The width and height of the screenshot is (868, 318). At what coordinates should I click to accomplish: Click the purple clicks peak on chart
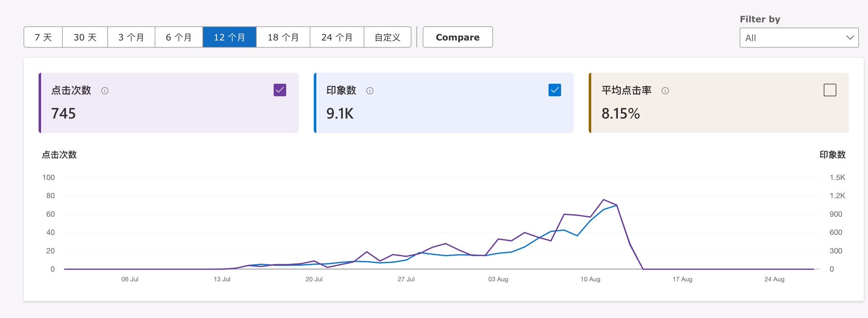click(x=604, y=199)
